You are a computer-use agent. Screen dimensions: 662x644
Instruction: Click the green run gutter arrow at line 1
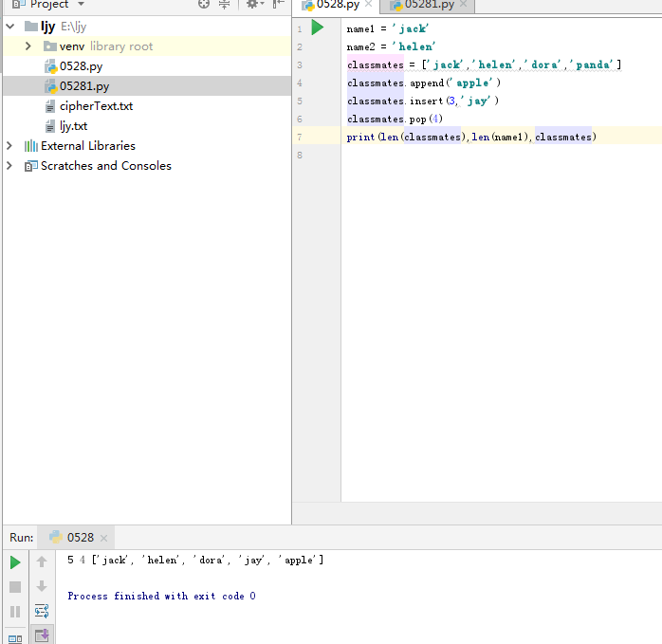pyautogui.click(x=318, y=28)
